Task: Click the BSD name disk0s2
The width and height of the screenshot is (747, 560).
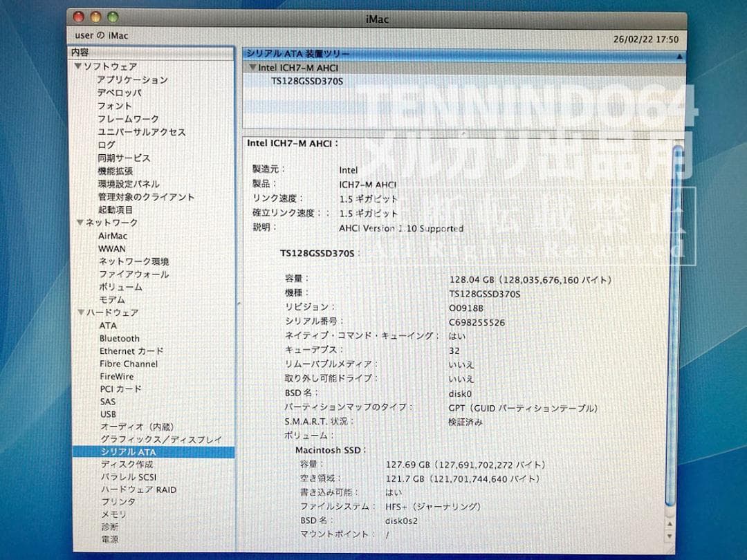Action: 401,521
